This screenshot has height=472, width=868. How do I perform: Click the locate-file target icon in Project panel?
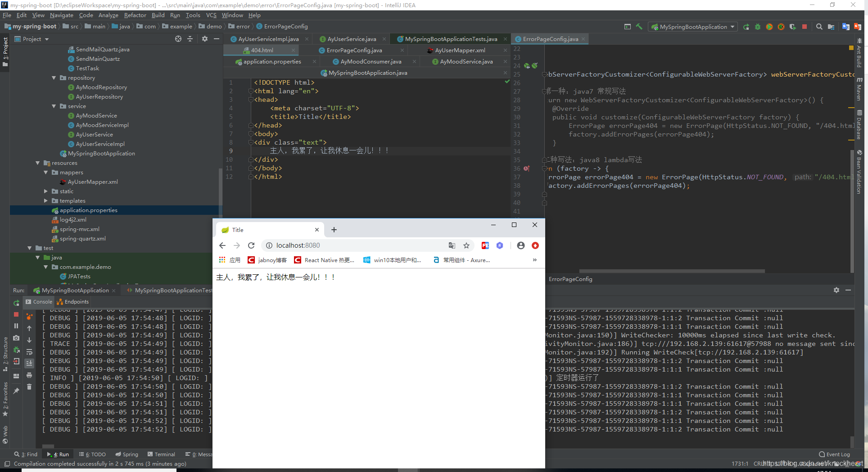tap(178, 39)
